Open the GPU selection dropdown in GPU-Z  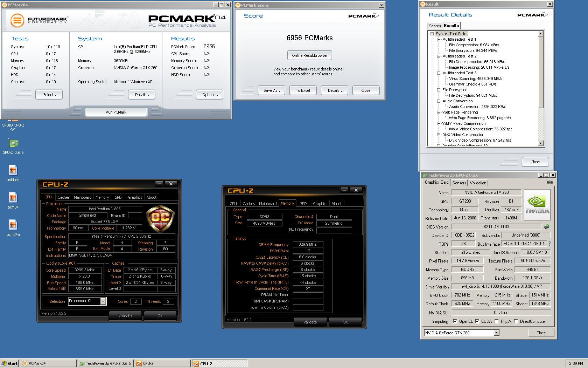coord(496,333)
